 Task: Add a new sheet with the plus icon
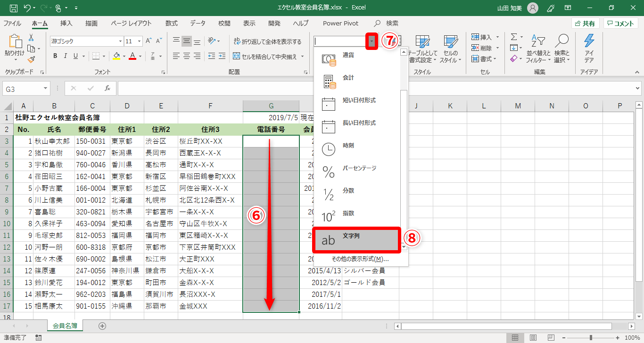(x=102, y=326)
